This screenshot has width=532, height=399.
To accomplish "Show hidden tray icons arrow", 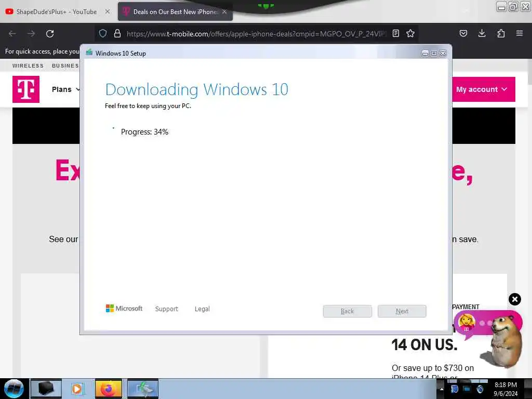I will click(442, 389).
